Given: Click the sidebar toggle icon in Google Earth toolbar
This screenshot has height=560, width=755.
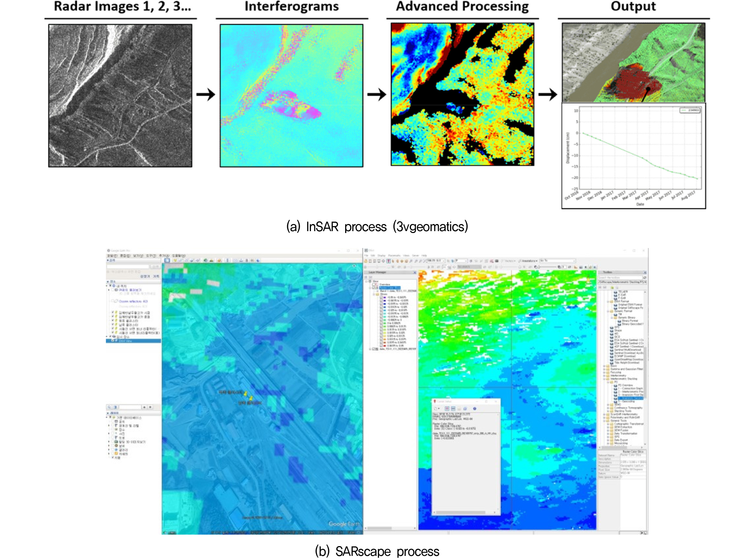Looking at the screenshot, I should (x=167, y=260).
